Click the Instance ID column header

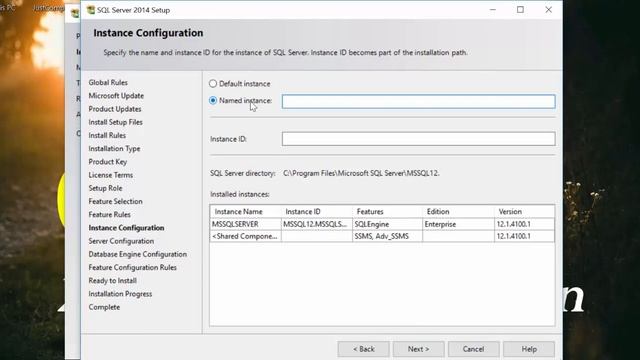[317, 211]
